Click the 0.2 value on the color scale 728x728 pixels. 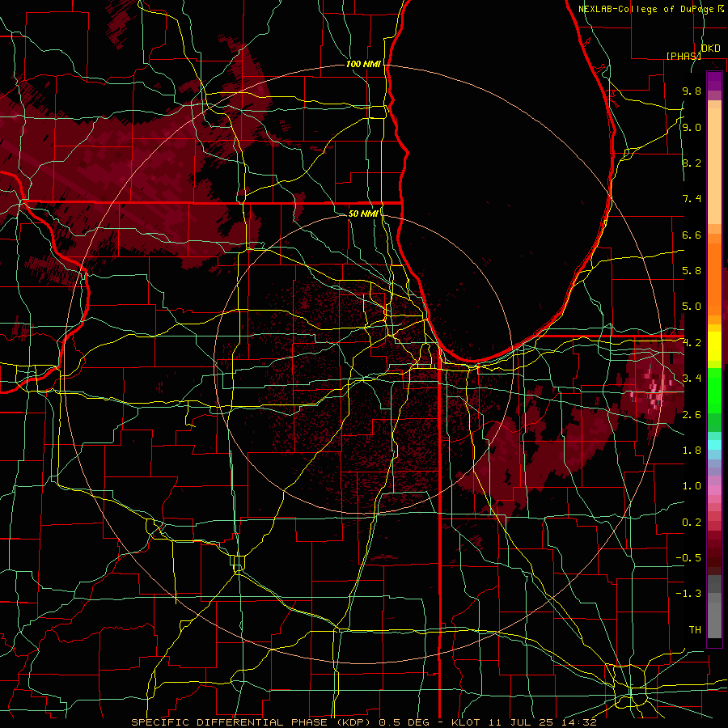click(x=692, y=523)
